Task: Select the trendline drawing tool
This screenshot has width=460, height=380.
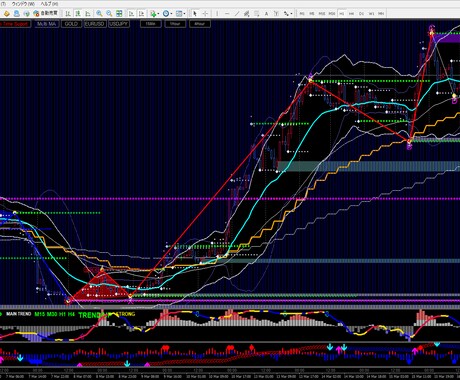Action: (x=237, y=13)
